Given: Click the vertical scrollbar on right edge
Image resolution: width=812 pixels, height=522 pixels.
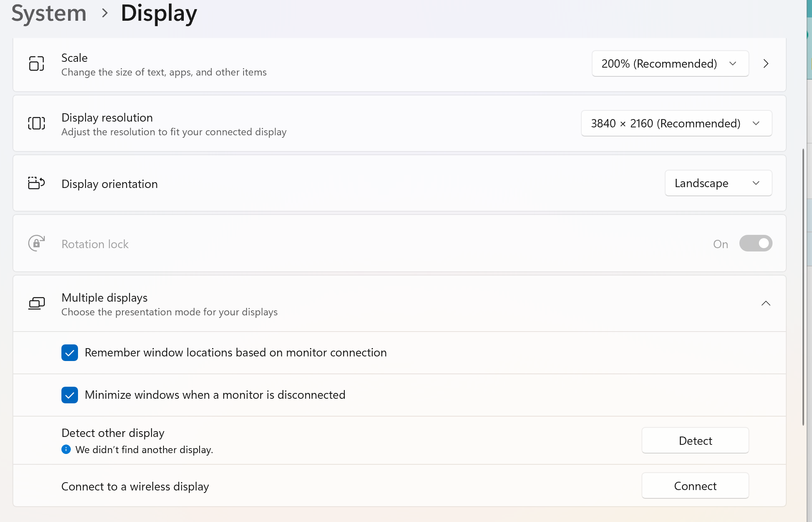Looking at the screenshot, I should [x=803, y=286].
